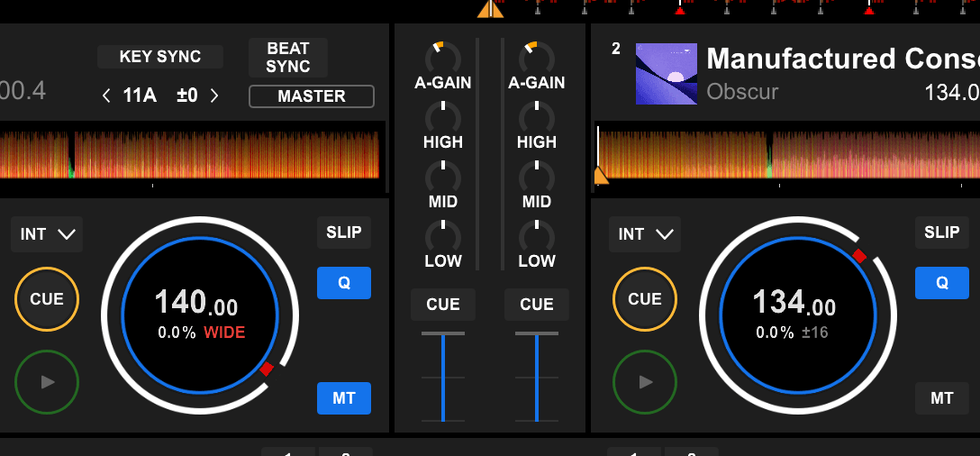This screenshot has width=980, height=456.
Task: Disable quantize Q on right deck
Action: coord(942,283)
